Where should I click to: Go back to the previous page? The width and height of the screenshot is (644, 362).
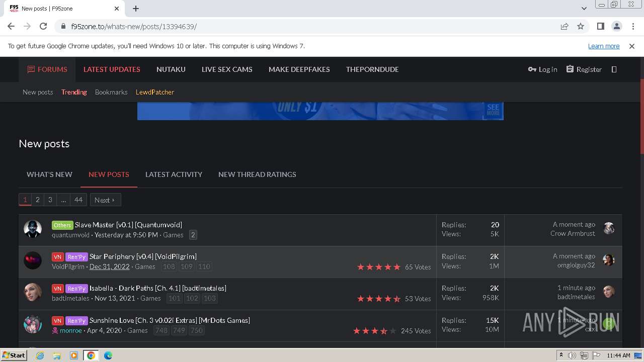click(x=11, y=26)
